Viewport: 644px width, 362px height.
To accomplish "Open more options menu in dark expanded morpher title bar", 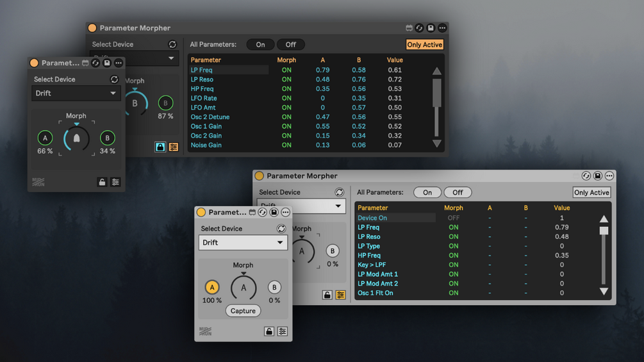I will [442, 28].
